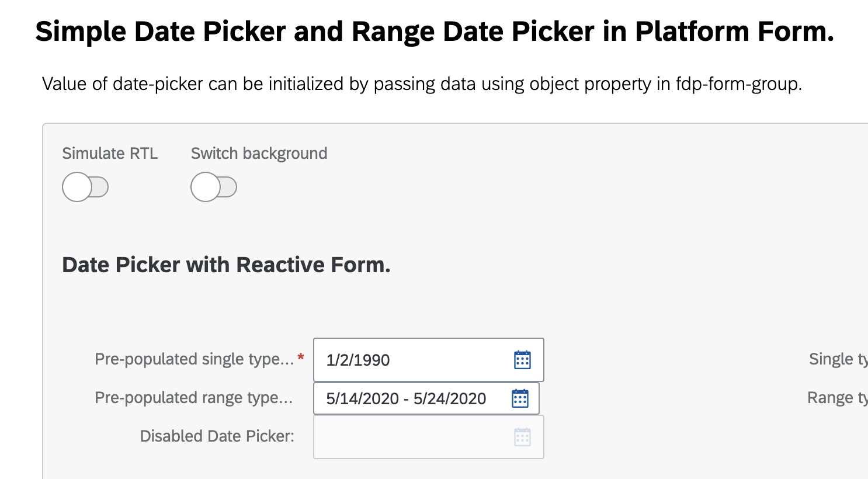Screen dimensions: 868x479
Task: Turn on the Switch background toggle
Action: [214, 187]
